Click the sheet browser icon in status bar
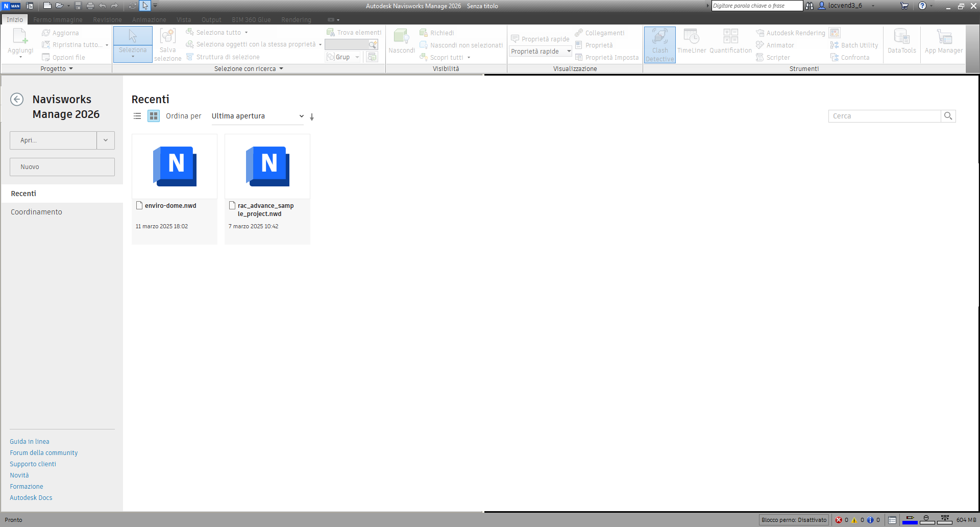 click(x=892, y=520)
